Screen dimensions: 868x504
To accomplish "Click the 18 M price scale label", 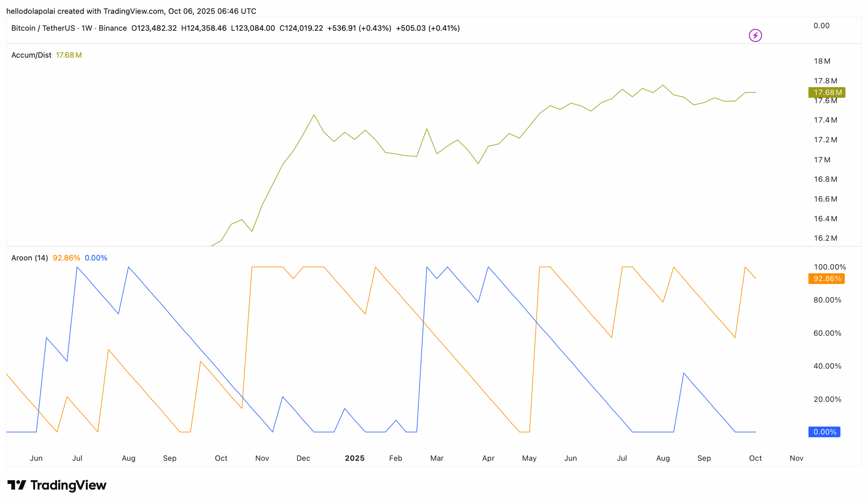I will (x=822, y=61).
